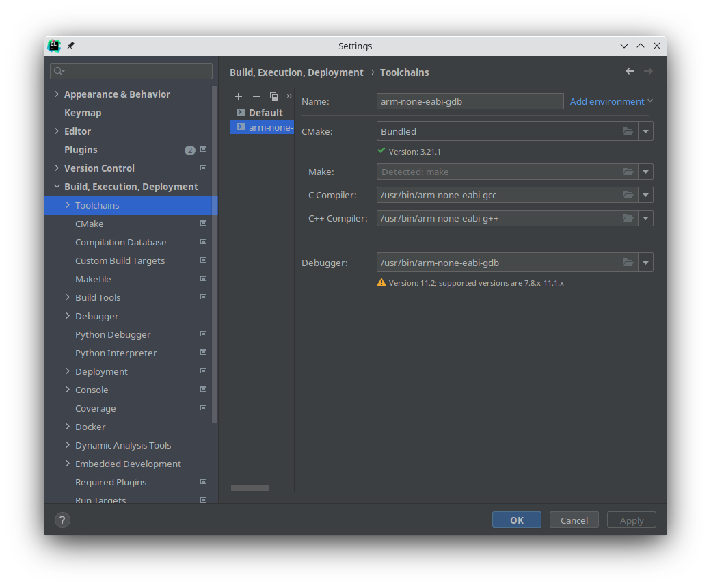Expand Appearance & Behavior settings section
711x588 pixels.
click(x=57, y=94)
